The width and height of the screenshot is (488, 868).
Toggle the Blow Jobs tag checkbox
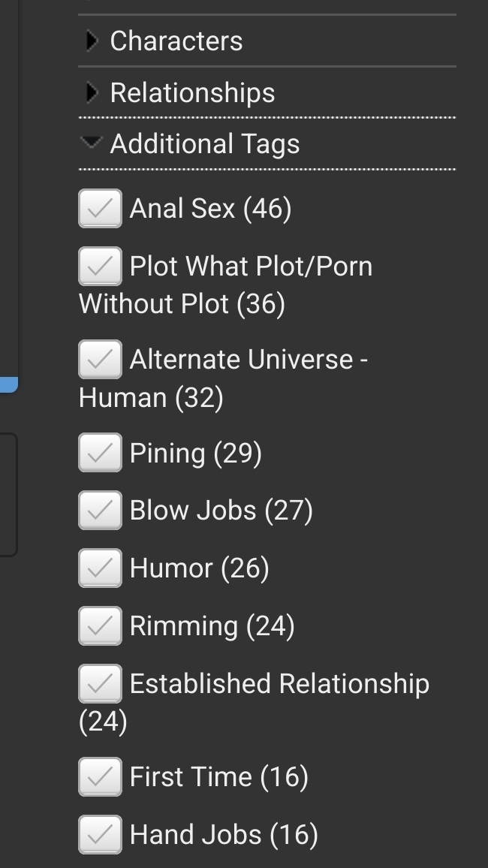(x=100, y=511)
